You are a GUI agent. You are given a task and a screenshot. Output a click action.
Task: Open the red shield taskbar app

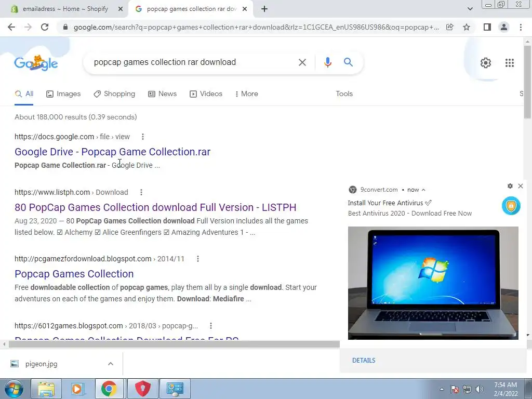click(x=142, y=389)
